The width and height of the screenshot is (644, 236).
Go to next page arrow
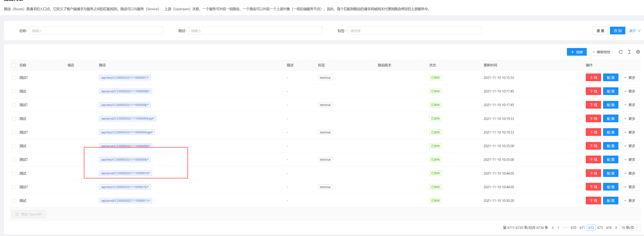coord(616,228)
